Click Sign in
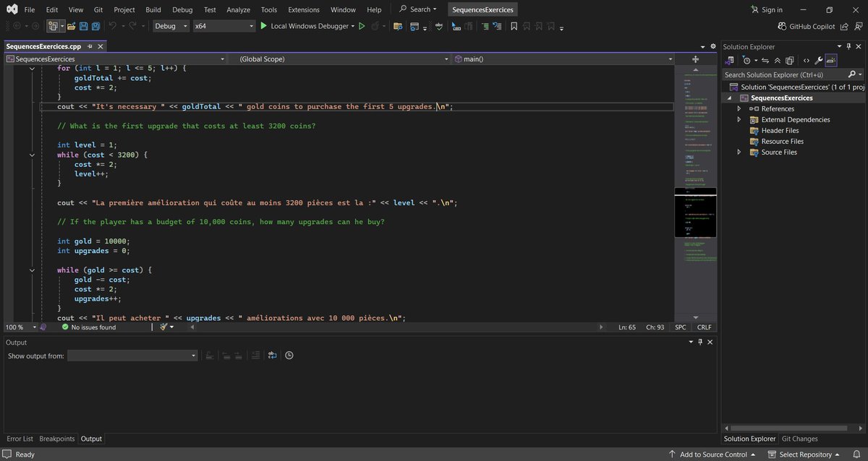Image resolution: width=868 pixels, height=461 pixels. [767, 10]
